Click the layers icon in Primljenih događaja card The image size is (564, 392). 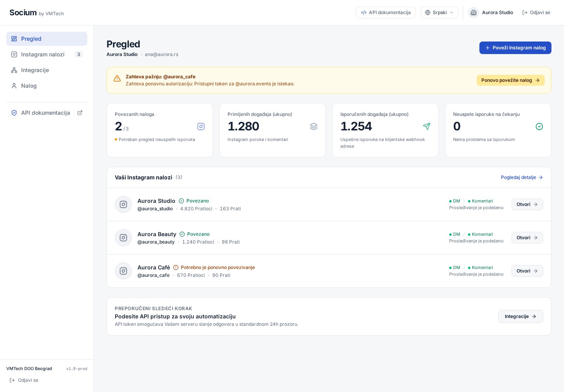[x=314, y=126]
